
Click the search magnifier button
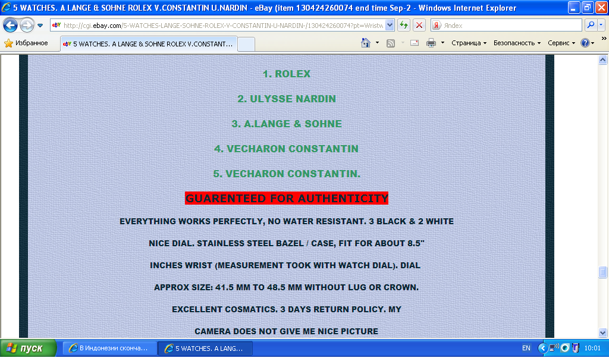(x=591, y=26)
